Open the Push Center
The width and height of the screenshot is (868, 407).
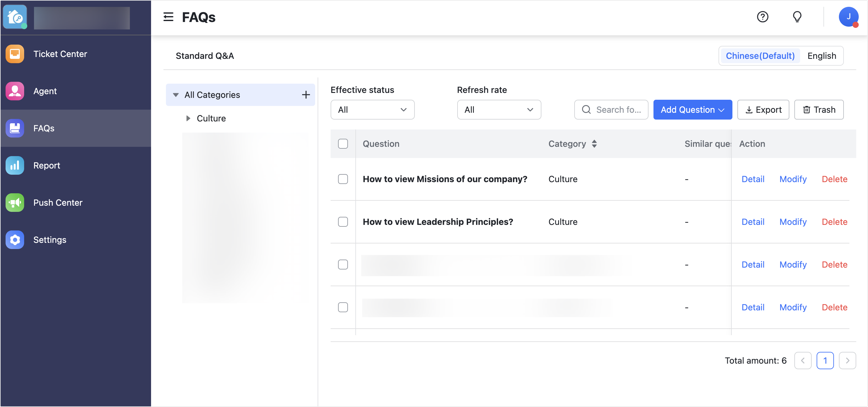pos(58,202)
